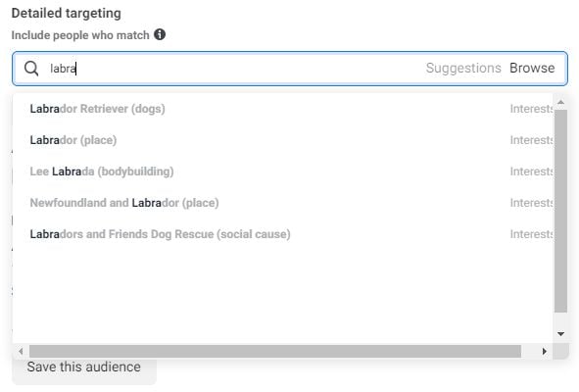The image size is (579, 392).
Task: Click the Interests label of Labrador Retriever row
Action: tap(531, 109)
